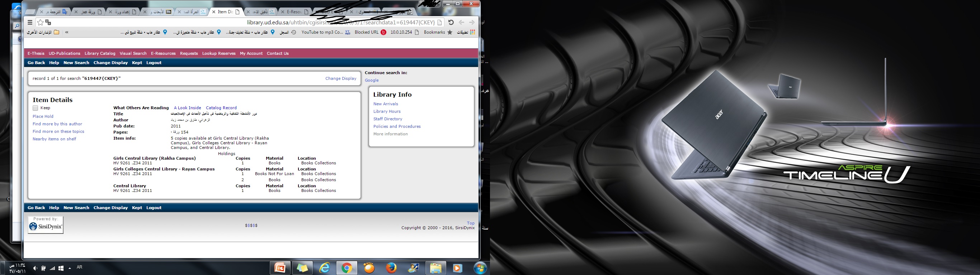Open the Windows Start orb
This screenshot has height=275, width=980.
[x=480, y=268]
